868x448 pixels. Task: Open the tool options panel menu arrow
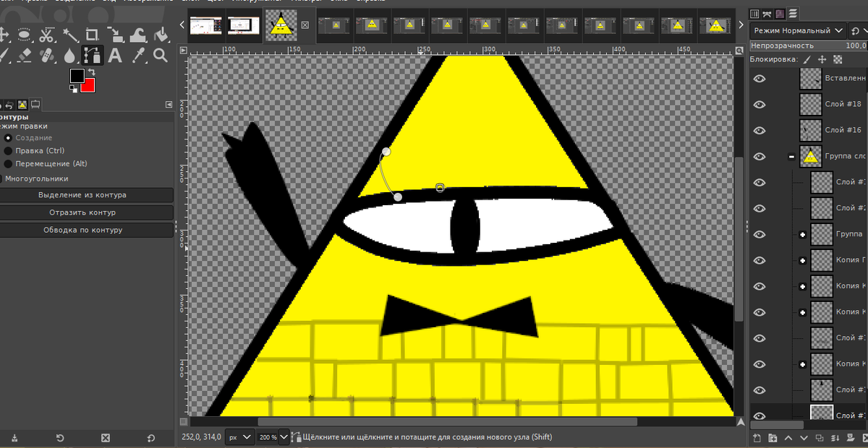[x=169, y=105]
